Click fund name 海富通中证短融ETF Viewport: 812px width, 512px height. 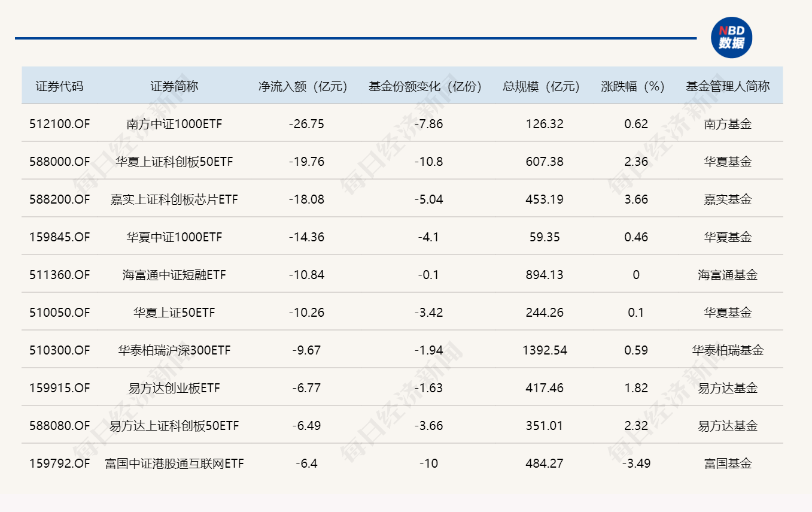174,275
